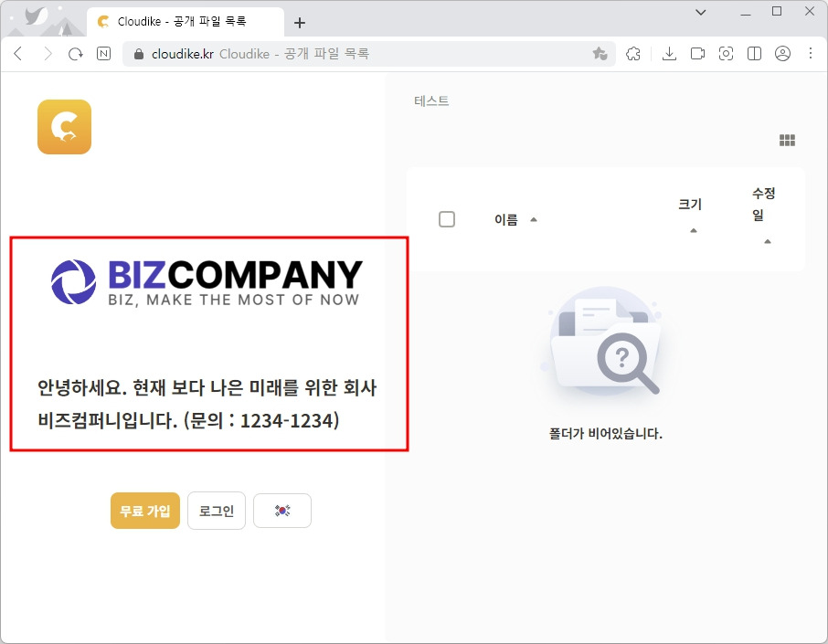This screenshot has height=644, width=828.
Task: Click the screenshot capture icon
Action: coord(726,53)
